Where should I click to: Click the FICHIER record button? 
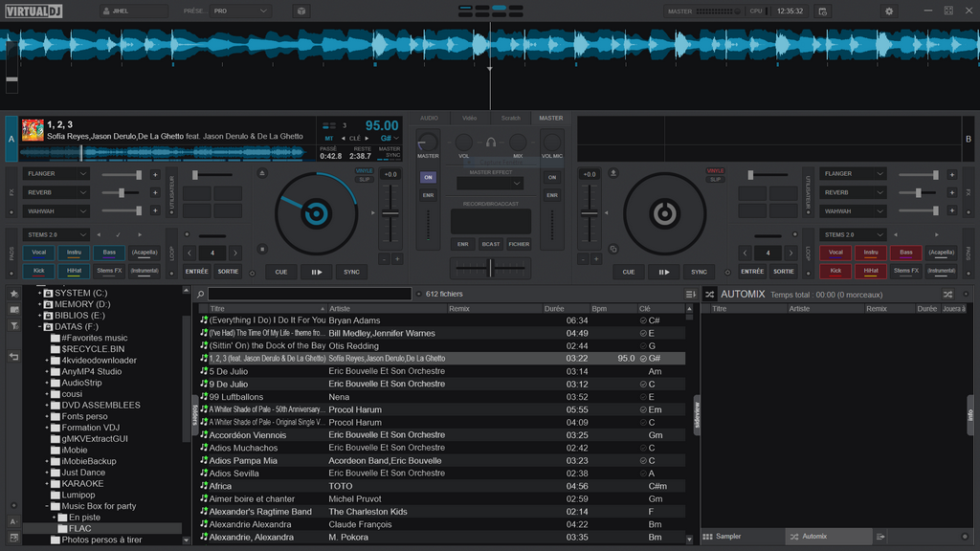pyautogui.click(x=519, y=244)
